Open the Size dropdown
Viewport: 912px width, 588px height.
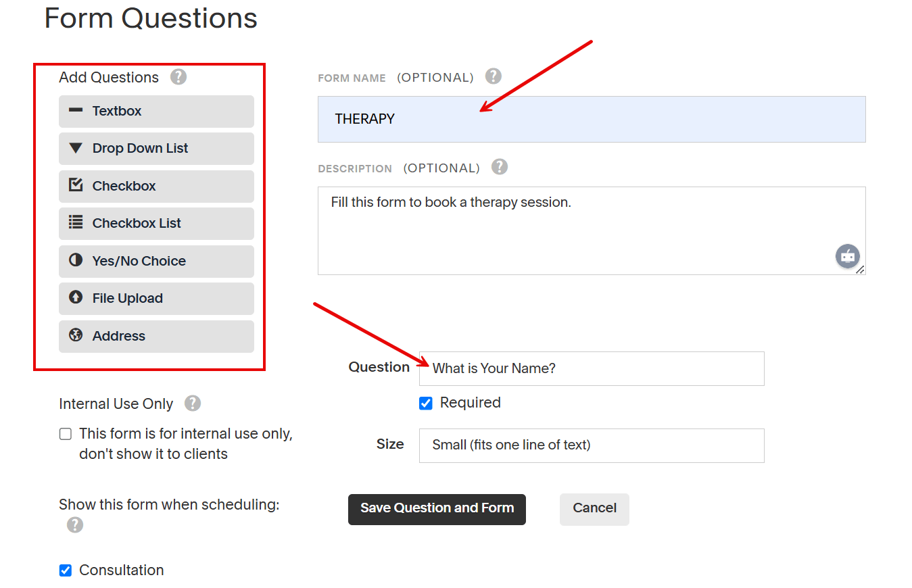[591, 445]
